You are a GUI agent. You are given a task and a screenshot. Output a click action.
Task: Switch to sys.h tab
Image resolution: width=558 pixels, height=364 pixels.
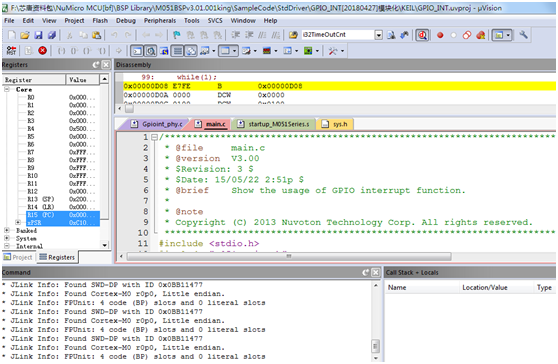335,124
